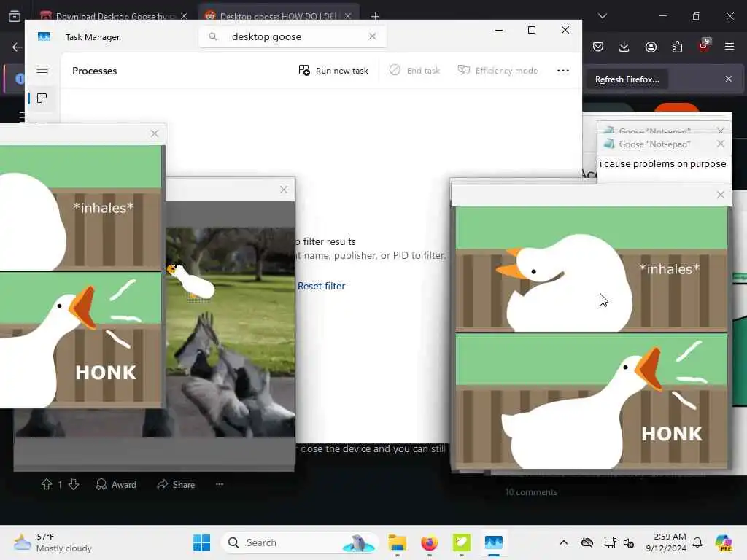Select the Processes page icon in sidebar
Screen dimensions: 747x560
click(x=42, y=98)
